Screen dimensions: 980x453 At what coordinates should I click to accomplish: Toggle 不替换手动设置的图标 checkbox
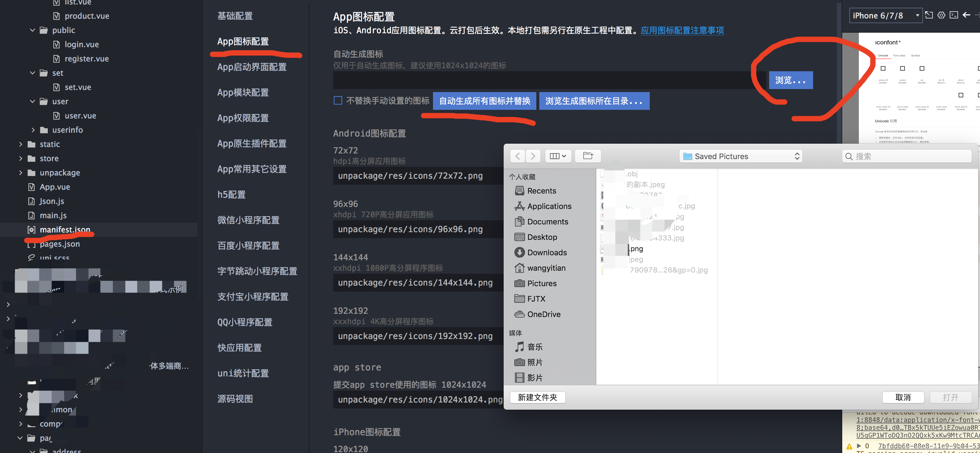tap(337, 101)
